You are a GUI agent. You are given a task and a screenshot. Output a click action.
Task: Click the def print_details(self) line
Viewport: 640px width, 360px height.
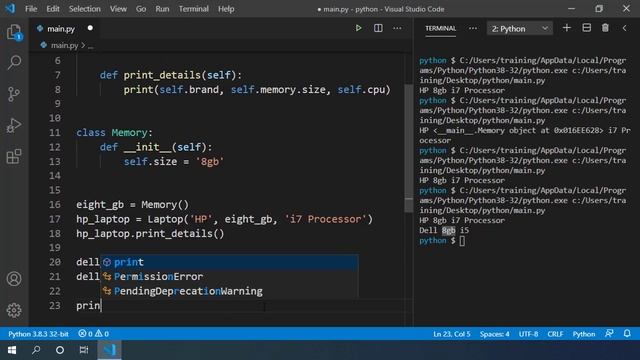click(x=171, y=75)
